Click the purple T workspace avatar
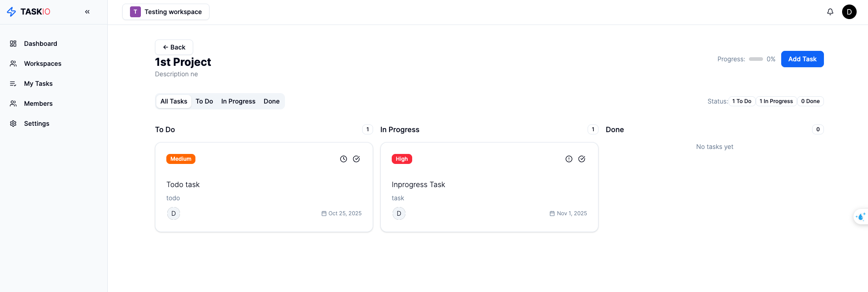 pos(135,12)
